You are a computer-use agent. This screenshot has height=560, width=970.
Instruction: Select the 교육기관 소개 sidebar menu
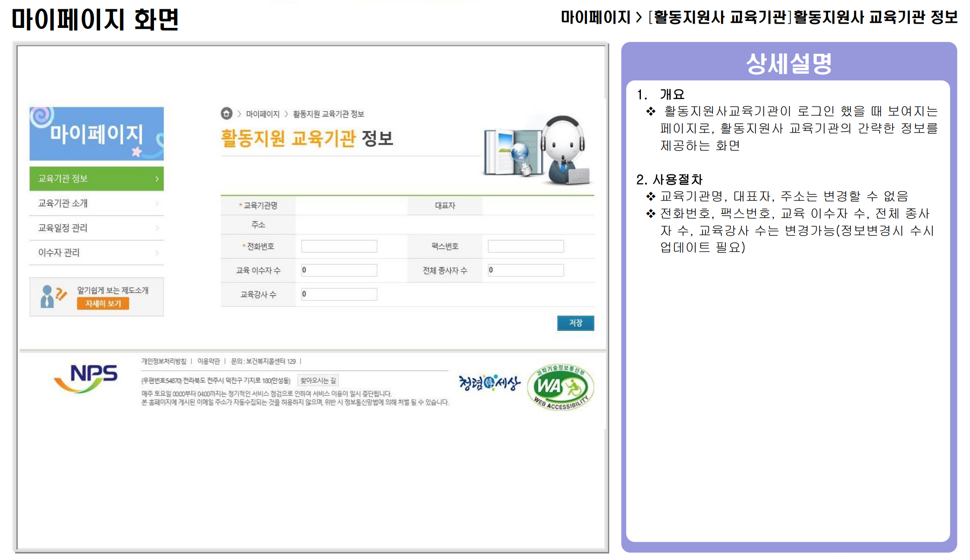(x=63, y=203)
